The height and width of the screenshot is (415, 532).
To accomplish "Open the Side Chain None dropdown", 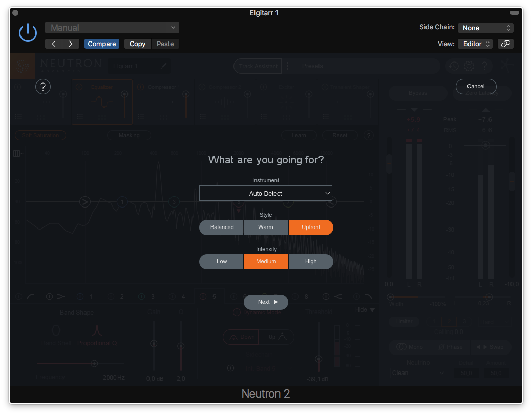I will pyautogui.click(x=485, y=28).
